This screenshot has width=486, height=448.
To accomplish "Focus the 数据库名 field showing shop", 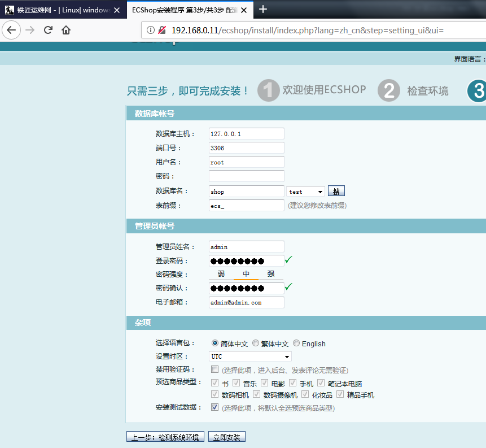I will 247,192.
